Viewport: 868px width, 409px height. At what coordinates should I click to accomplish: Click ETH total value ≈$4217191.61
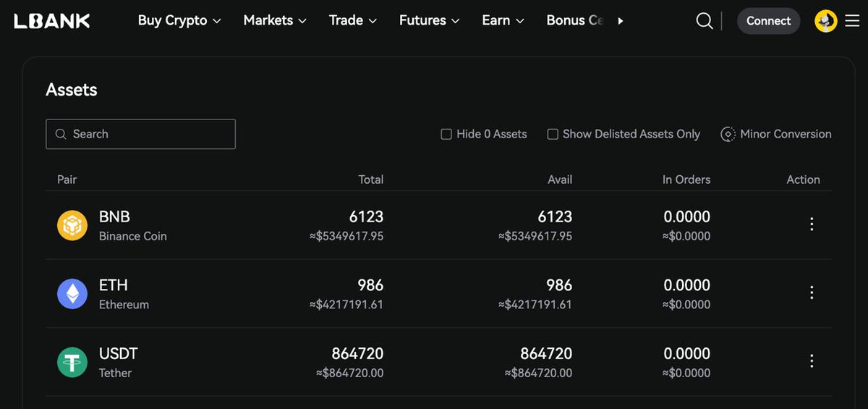346,305
